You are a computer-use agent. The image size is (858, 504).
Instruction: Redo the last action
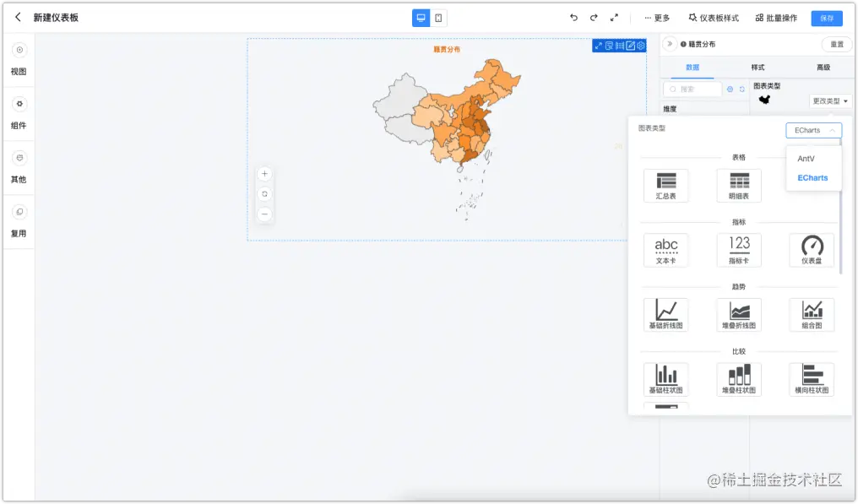coord(594,18)
